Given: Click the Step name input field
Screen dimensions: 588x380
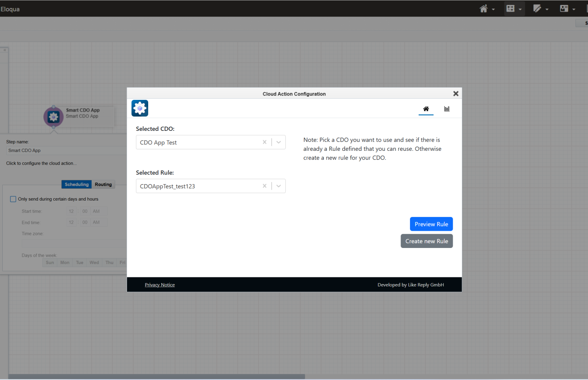Looking at the screenshot, I should click(x=66, y=150).
